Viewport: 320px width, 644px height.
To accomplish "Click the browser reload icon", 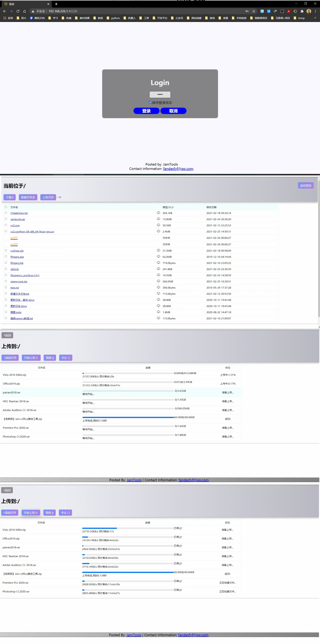I will (x=18, y=11).
